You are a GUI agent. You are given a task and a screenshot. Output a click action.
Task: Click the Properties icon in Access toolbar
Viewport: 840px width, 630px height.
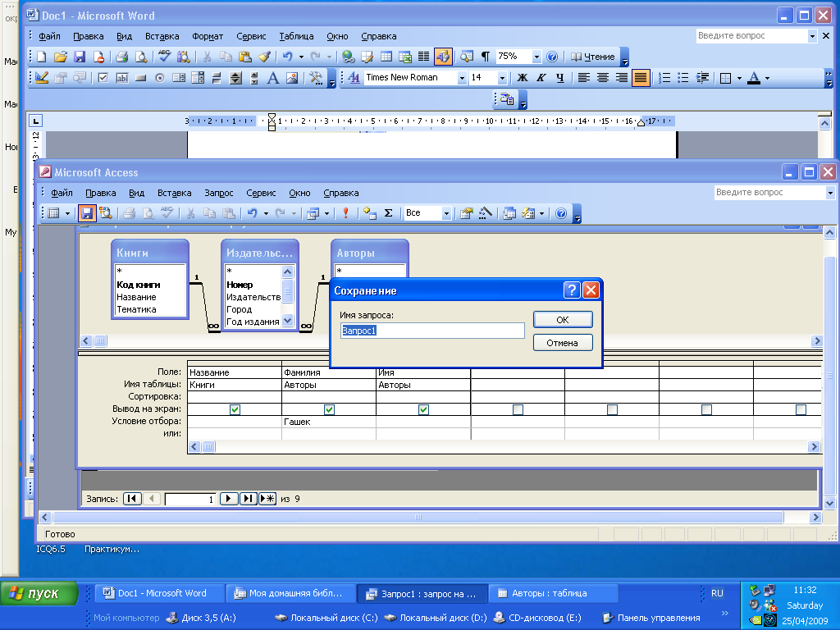pos(467,213)
